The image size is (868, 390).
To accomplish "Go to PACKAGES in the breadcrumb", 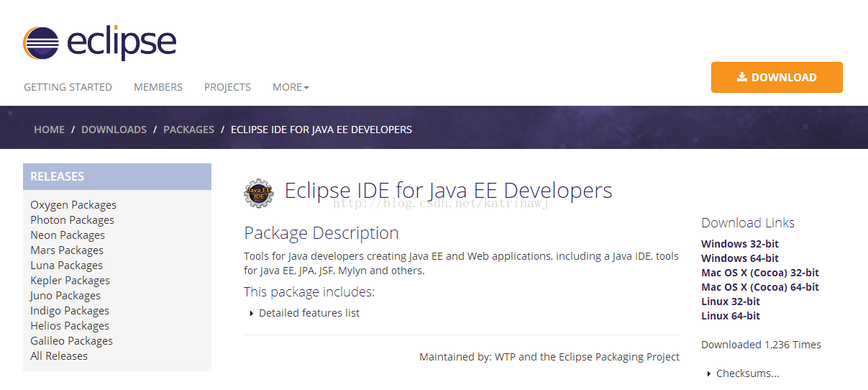I will tap(188, 130).
